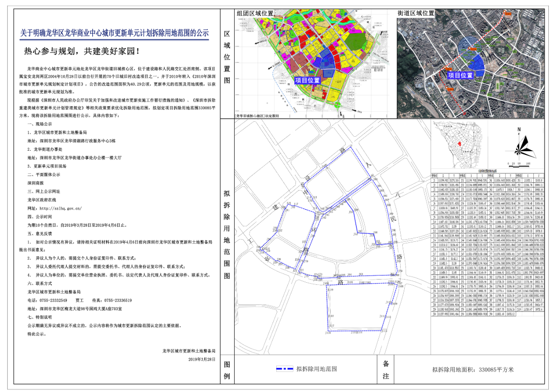The image size is (553, 392).
Task: Click the vertical label 区域位置图
Action: (x=227, y=57)
